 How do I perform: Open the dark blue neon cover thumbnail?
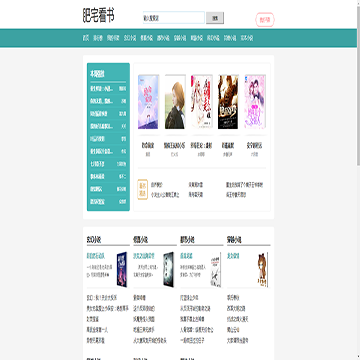122,270
